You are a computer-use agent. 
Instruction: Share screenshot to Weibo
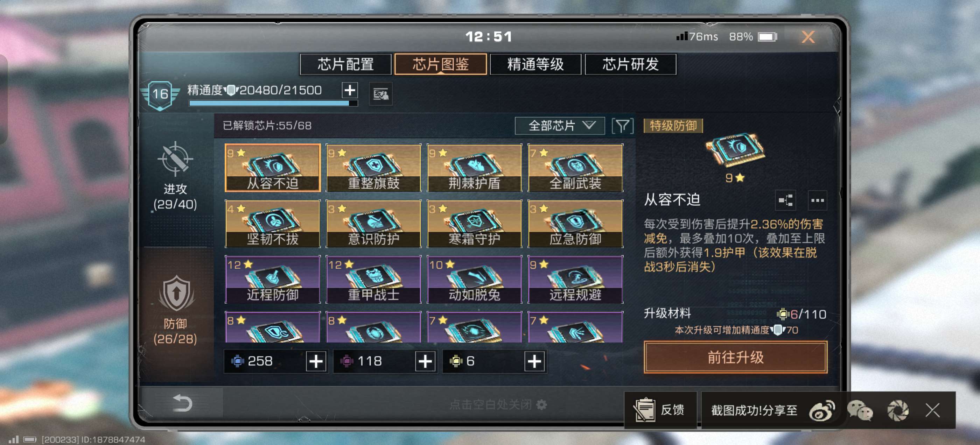pos(822,411)
